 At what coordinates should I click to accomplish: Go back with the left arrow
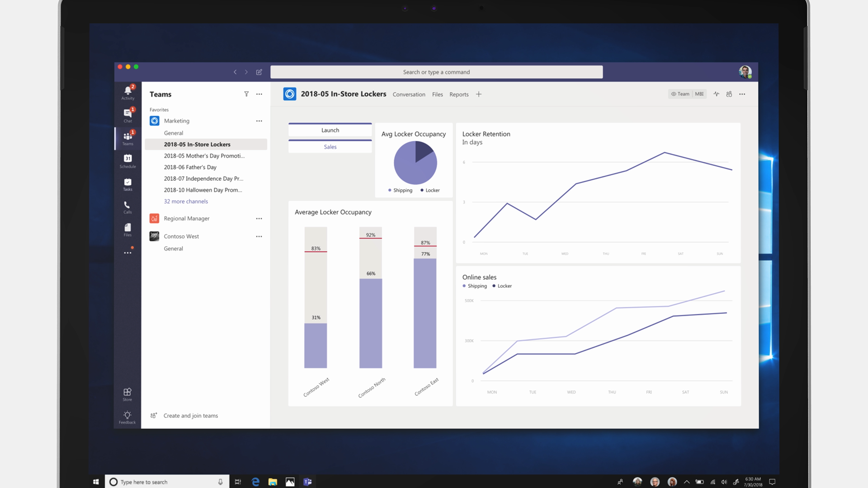pos(235,72)
